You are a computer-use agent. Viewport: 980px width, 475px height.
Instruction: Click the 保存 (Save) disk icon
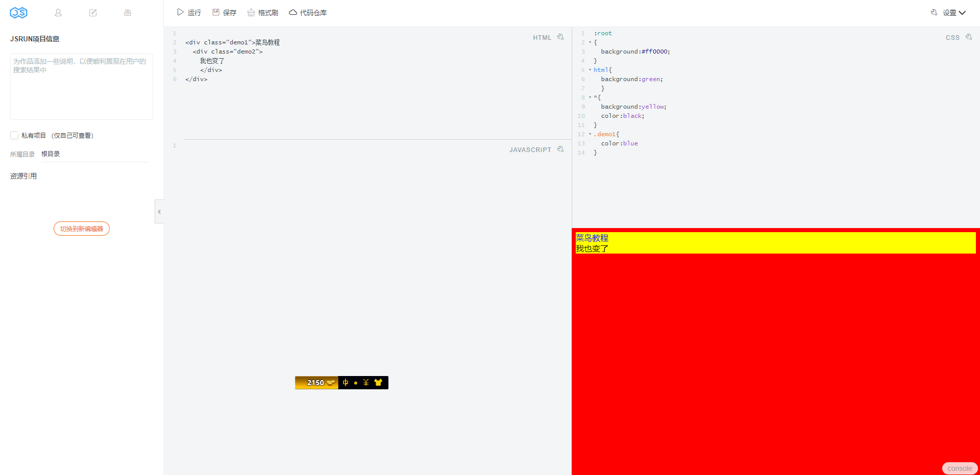(215, 12)
